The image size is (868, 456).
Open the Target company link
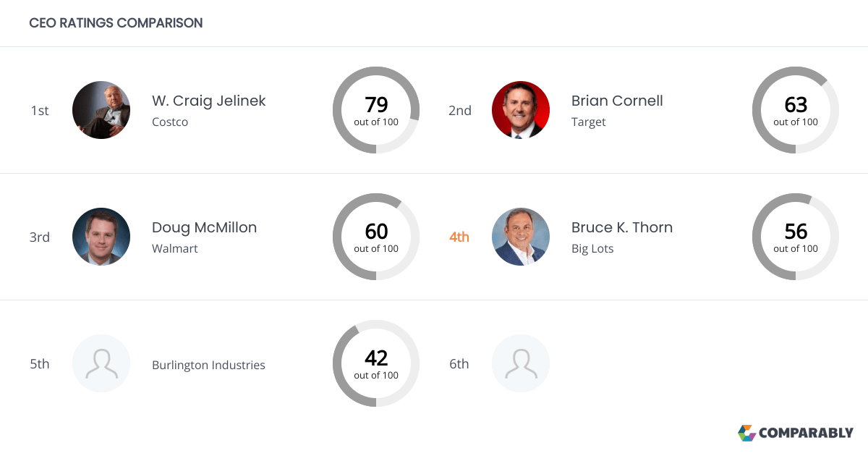click(x=588, y=122)
